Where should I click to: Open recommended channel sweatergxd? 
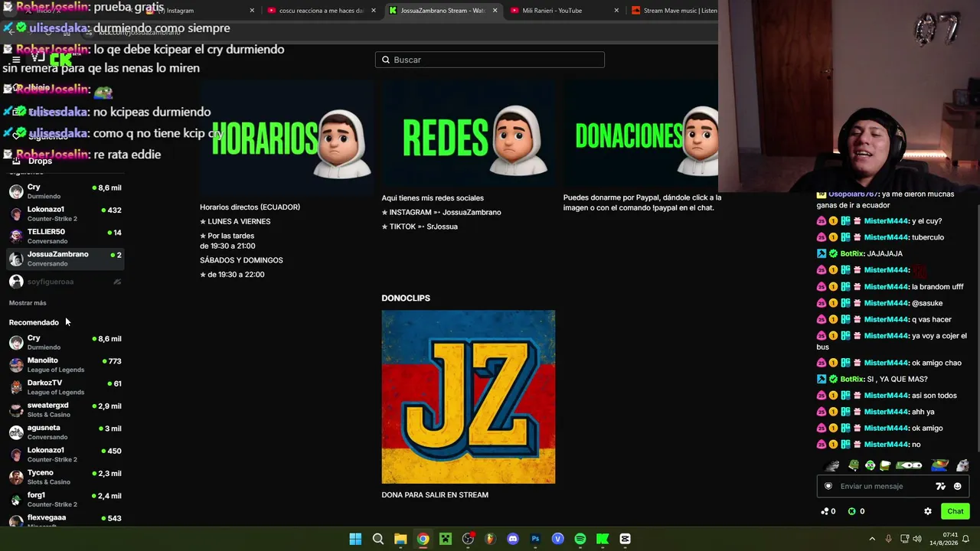(65, 409)
